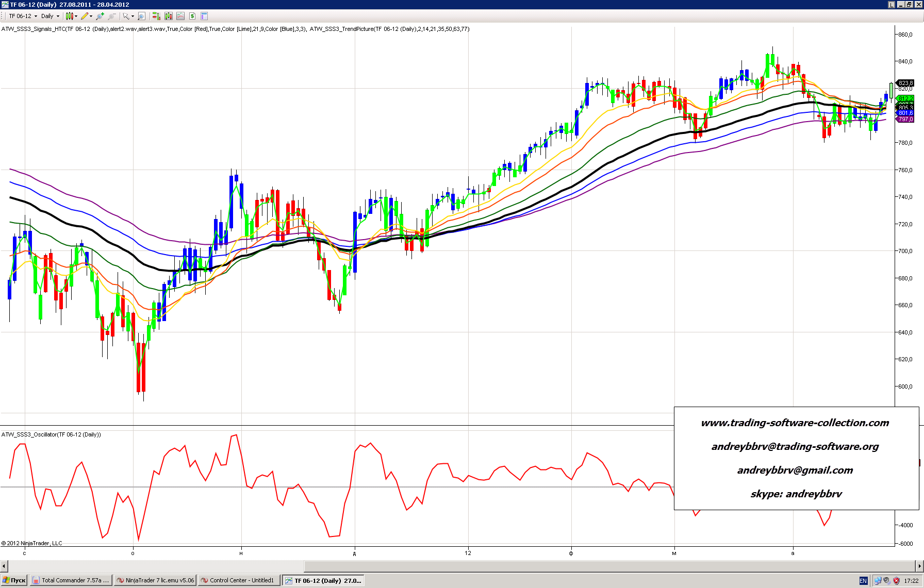Select the arrow pointer cursor tool
The image size is (924, 588).
125,16
